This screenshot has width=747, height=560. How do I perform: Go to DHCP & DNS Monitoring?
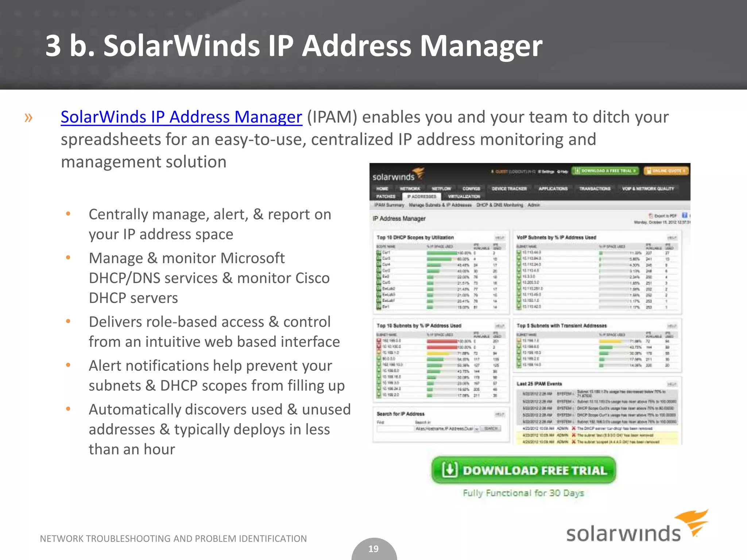[x=500, y=205]
